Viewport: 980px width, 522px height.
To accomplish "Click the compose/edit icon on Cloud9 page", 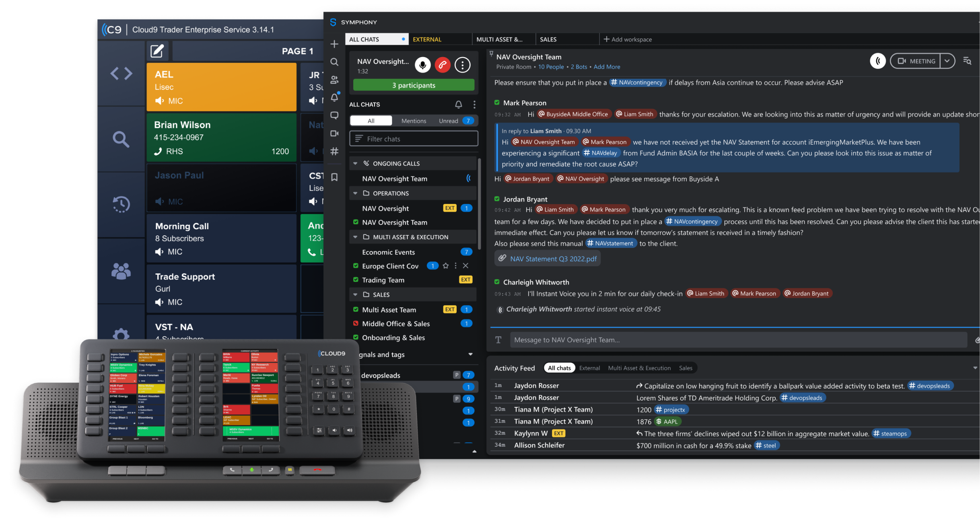I will [158, 51].
